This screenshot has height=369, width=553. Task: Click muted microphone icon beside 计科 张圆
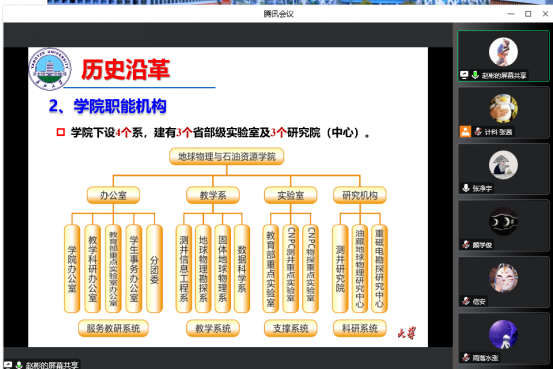478,132
